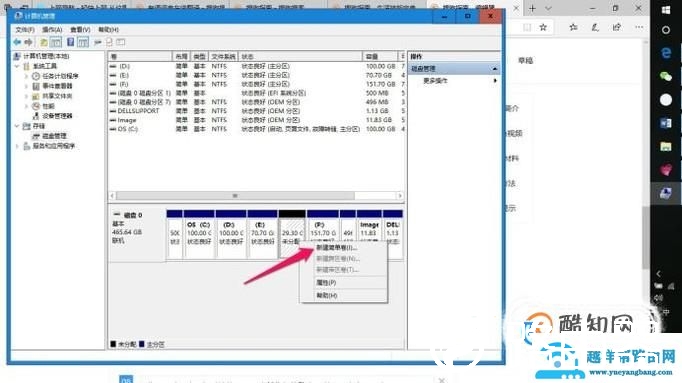
Task: Click the right arrow of horizontal scrollbar
Action: click(400, 196)
